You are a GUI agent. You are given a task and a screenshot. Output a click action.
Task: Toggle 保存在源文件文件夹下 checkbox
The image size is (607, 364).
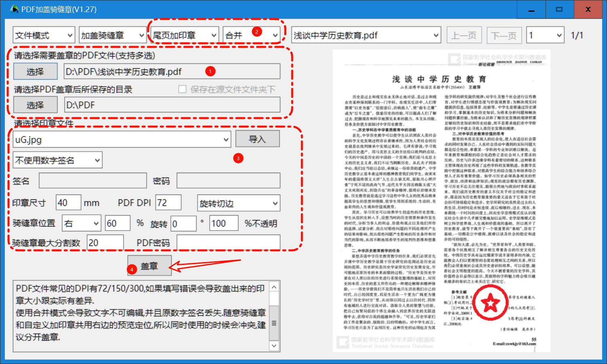(183, 89)
